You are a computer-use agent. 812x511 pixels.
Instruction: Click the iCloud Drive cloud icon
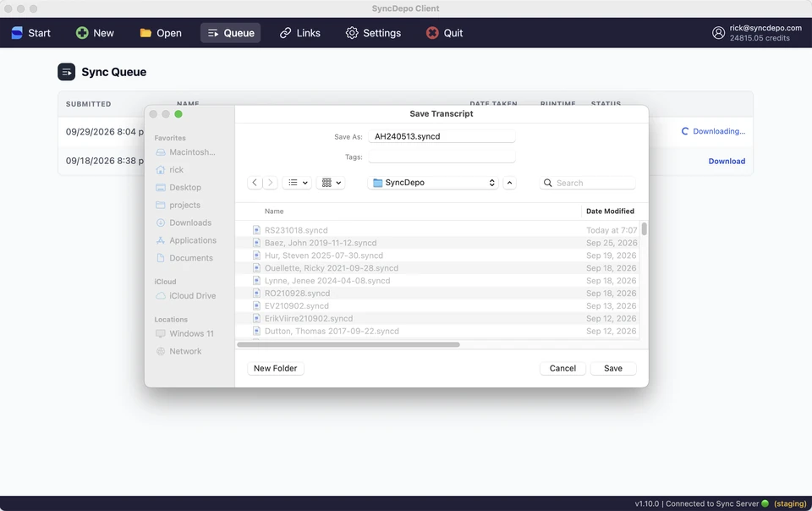pos(161,295)
